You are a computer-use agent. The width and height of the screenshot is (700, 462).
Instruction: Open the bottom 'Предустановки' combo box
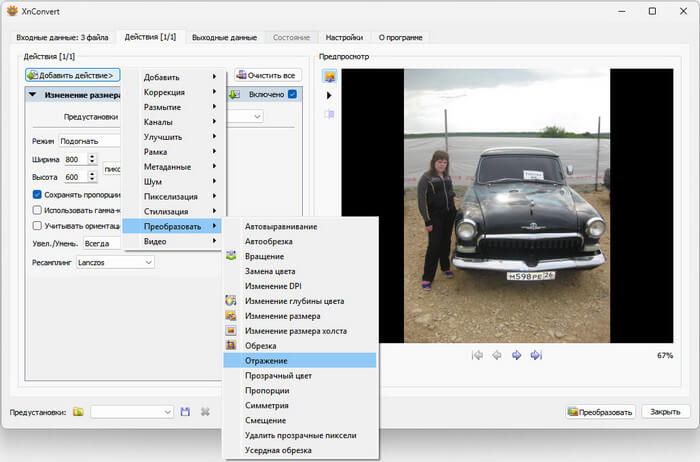132,412
